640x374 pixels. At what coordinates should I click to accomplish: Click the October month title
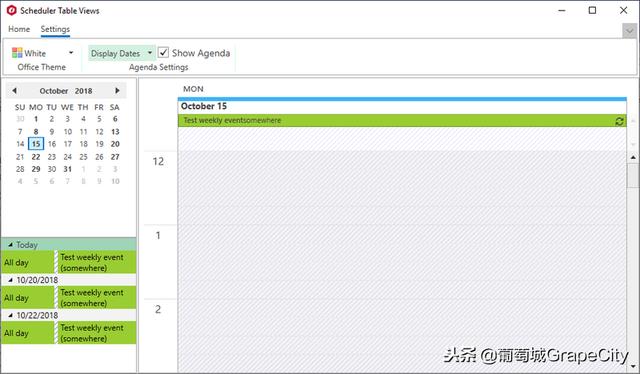click(x=53, y=91)
